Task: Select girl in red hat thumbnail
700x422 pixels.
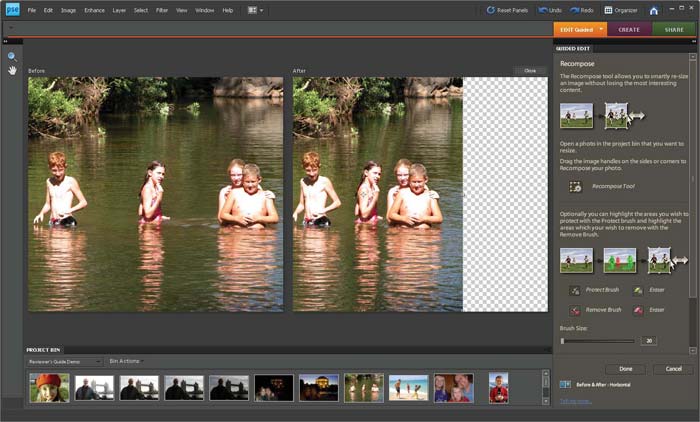Action: tap(49, 388)
